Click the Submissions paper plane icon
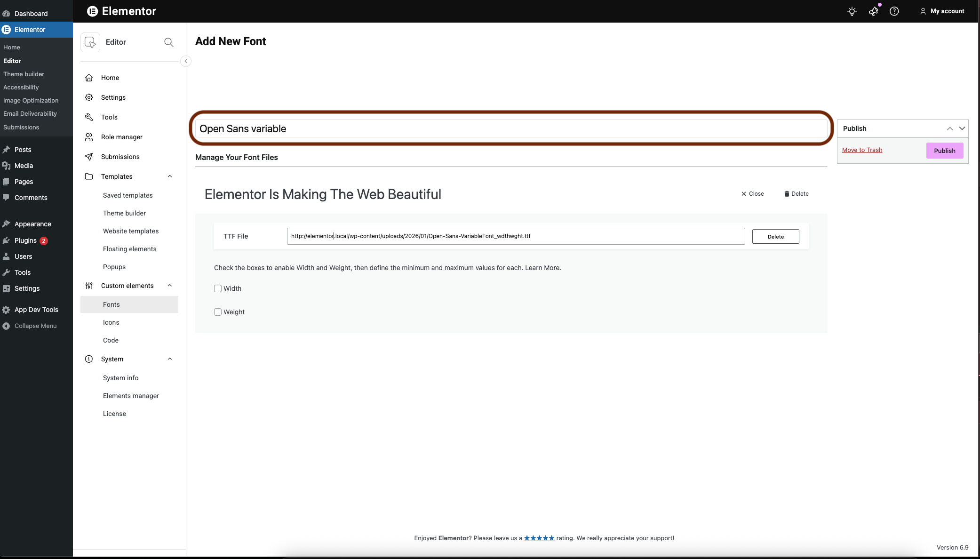The image size is (980, 559). click(x=89, y=157)
